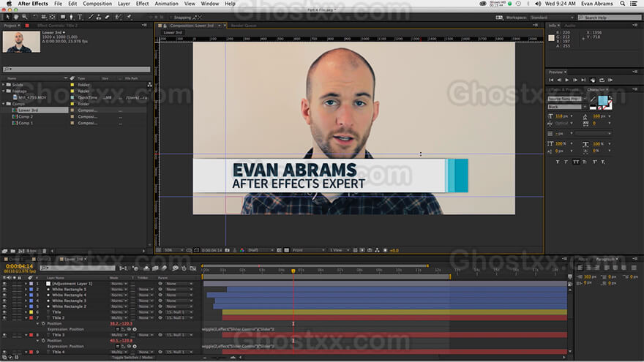644x362 pixels.
Task: Open the Workspace dropdown
Action: pyautogui.click(x=551, y=18)
